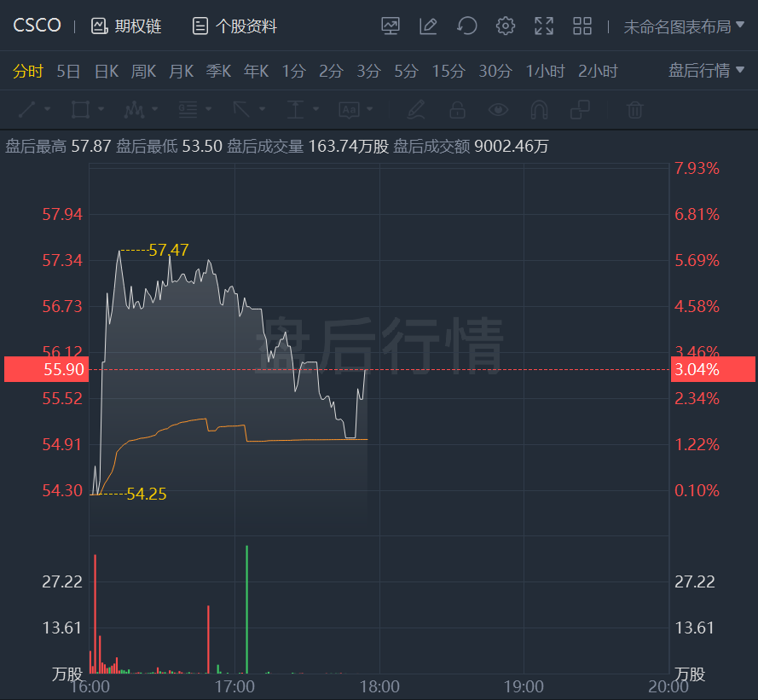Toggle drawing visibility eye icon
Screen dimensions: 758x700
click(x=498, y=109)
